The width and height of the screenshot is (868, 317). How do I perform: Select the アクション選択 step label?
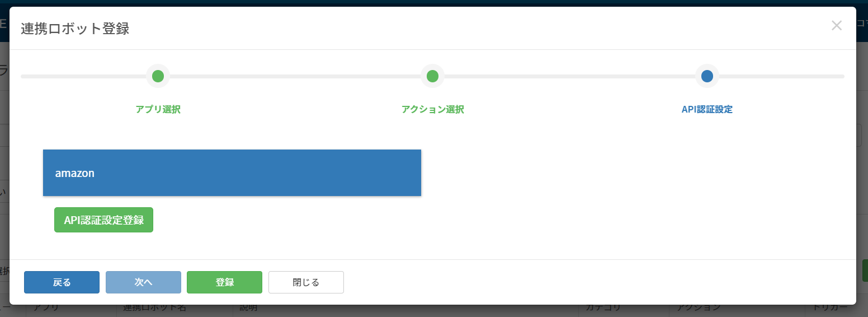[432, 110]
